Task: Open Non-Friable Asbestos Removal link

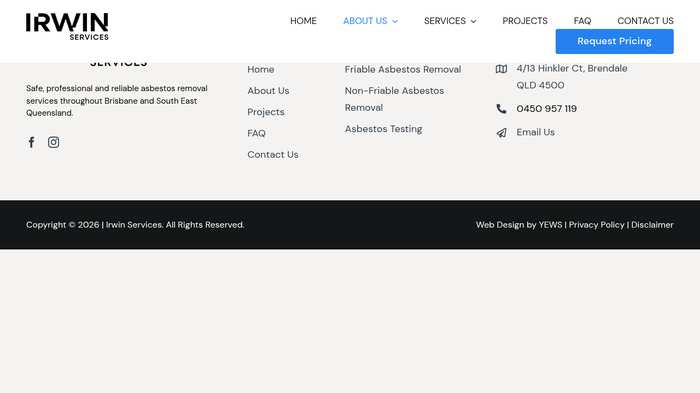Action: (x=394, y=99)
